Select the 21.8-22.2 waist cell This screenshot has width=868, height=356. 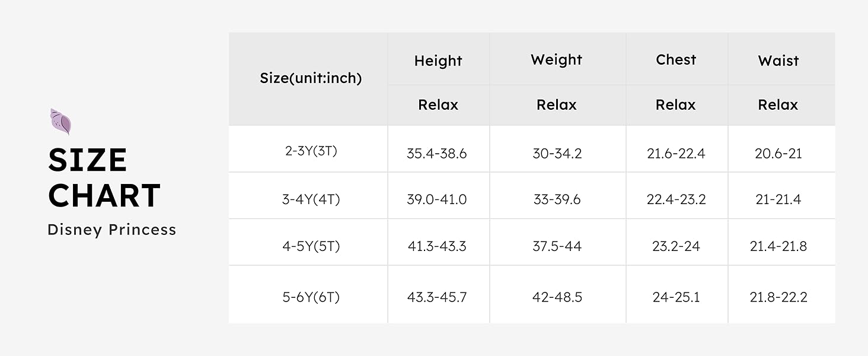coord(778,297)
